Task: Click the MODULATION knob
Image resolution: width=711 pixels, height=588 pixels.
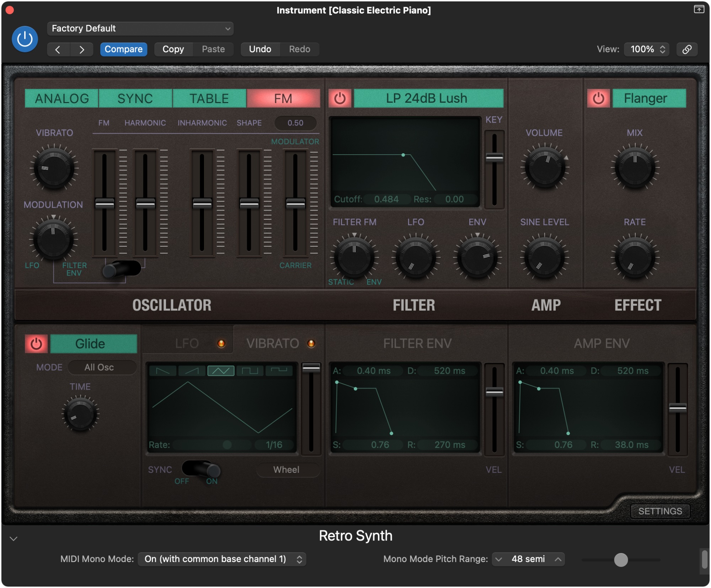Action: (x=53, y=239)
